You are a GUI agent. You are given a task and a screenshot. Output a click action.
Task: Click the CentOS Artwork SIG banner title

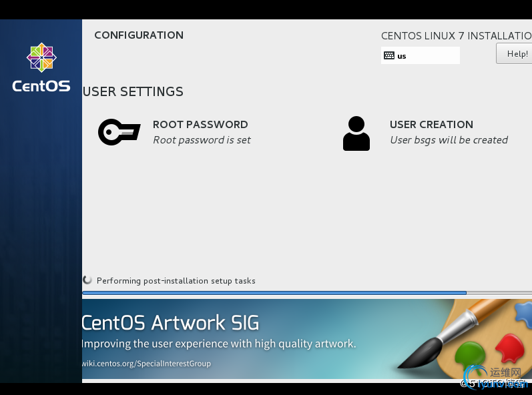[170, 322]
